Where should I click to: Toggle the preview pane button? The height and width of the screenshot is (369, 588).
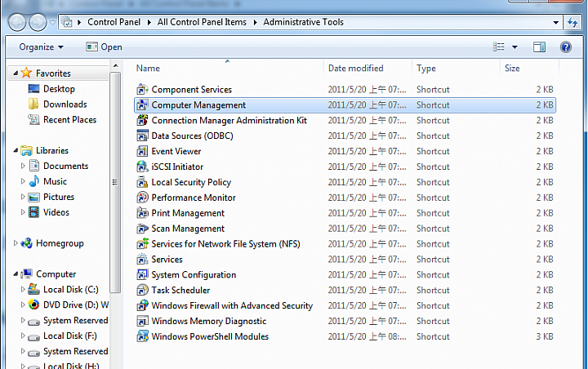pos(539,47)
